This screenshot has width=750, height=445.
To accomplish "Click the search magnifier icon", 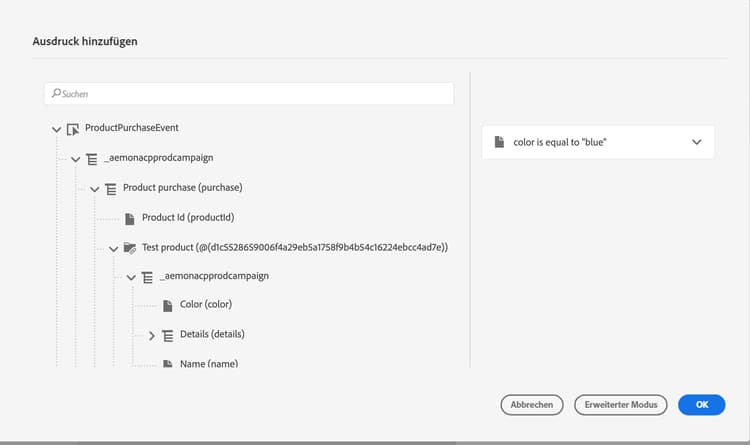I will point(55,93).
